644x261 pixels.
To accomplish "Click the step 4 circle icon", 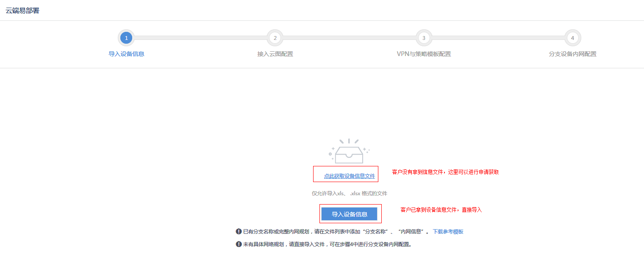I will tap(572, 38).
